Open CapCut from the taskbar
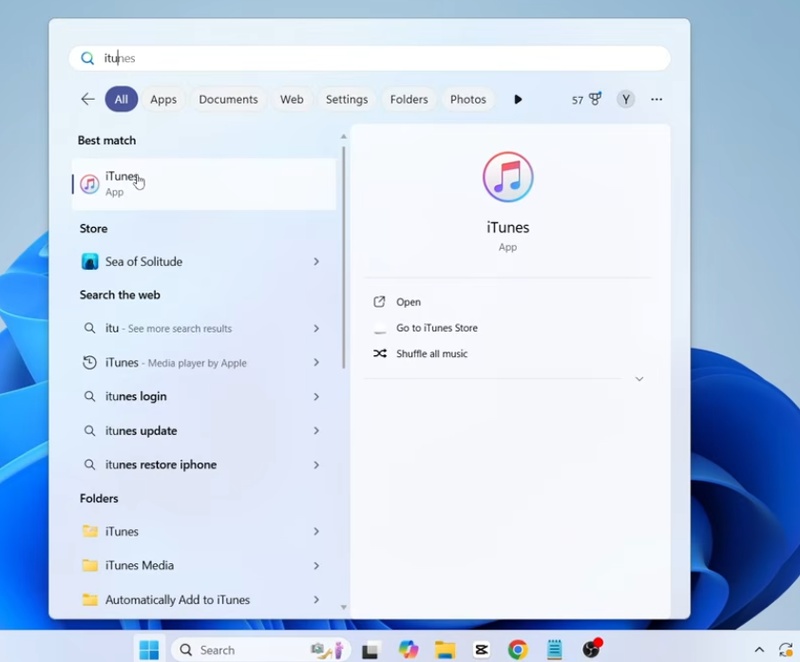 pos(481,650)
